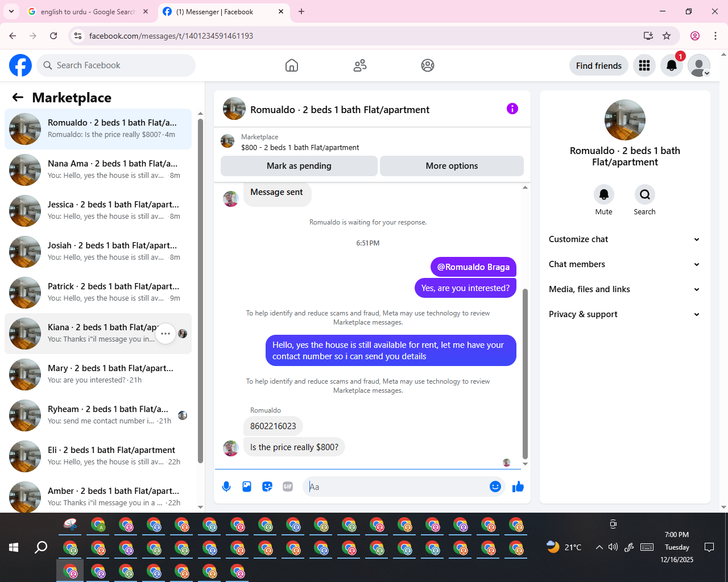The width and height of the screenshot is (728, 582).
Task: Install app icon in address bar
Action: click(648, 36)
